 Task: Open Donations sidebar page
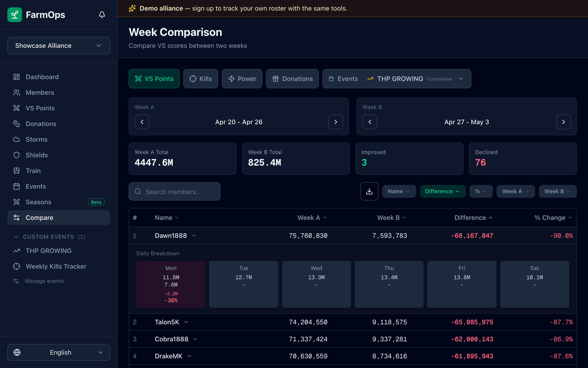(x=59, y=124)
